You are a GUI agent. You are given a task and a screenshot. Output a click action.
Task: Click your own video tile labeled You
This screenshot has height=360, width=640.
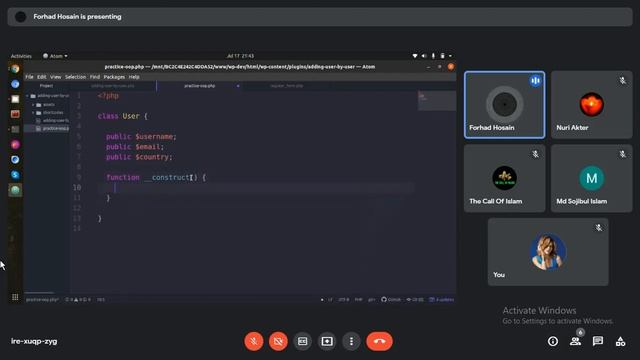(x=548, y=252)
